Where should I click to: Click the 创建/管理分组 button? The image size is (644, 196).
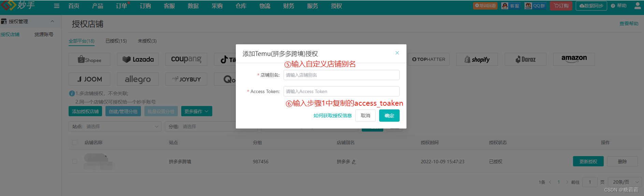click(123, 111)
